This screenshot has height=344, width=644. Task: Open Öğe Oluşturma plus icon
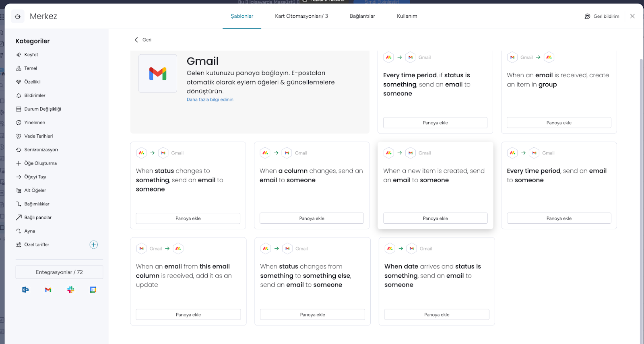[19, 163]
